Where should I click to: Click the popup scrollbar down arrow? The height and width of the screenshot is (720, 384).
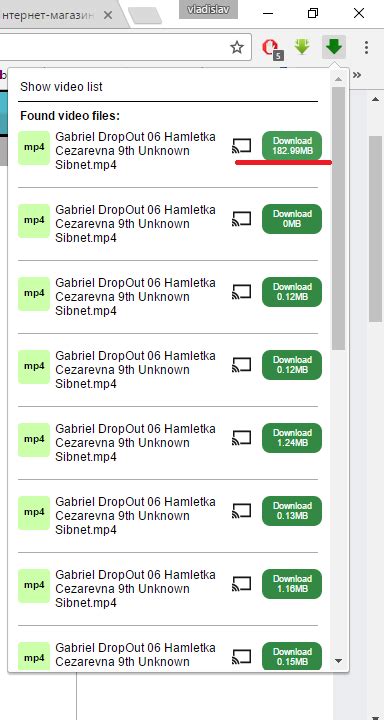[339, 661]
